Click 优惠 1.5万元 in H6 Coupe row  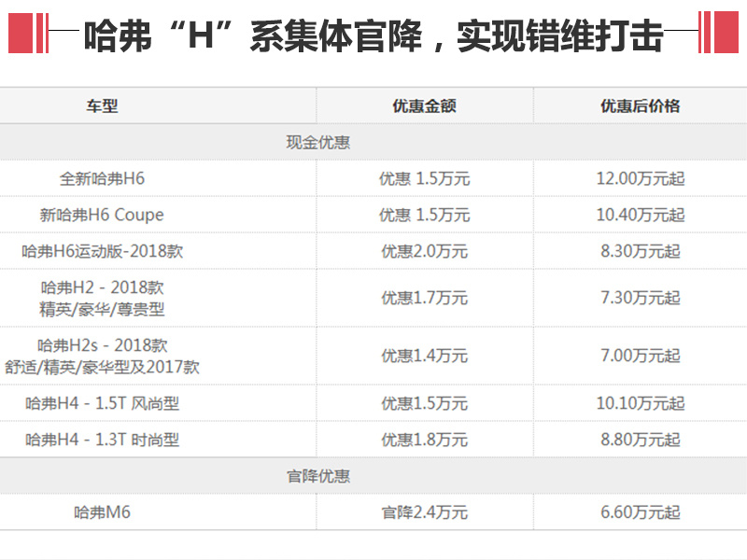[425, 215]
